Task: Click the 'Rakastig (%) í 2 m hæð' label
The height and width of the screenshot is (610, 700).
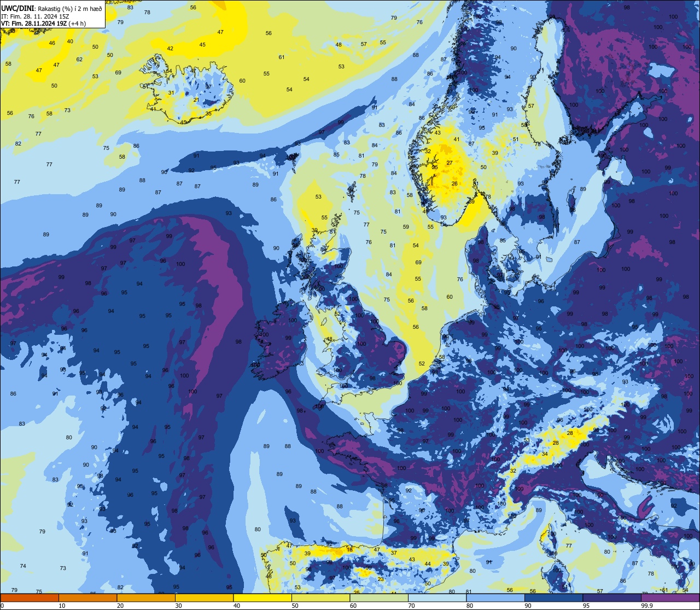Action: point(70,8)
